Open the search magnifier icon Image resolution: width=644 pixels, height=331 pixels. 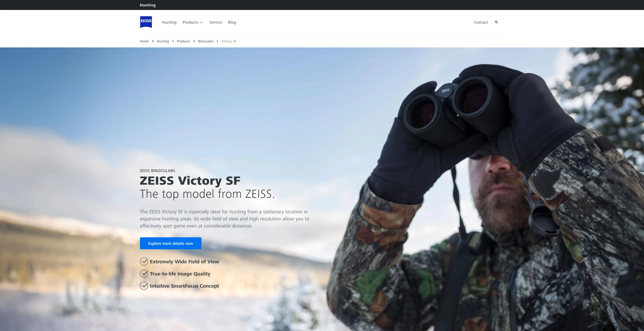tap(496, 22)
